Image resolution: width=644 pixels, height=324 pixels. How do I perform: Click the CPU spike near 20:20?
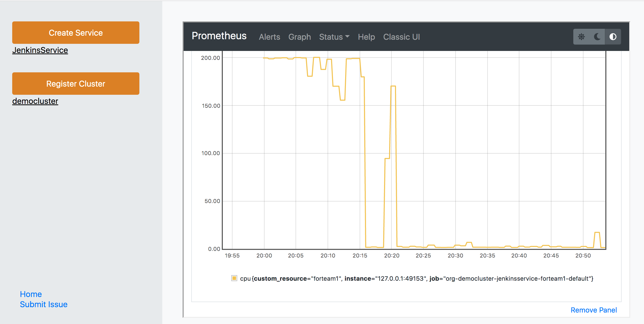[x=393, y=86]
